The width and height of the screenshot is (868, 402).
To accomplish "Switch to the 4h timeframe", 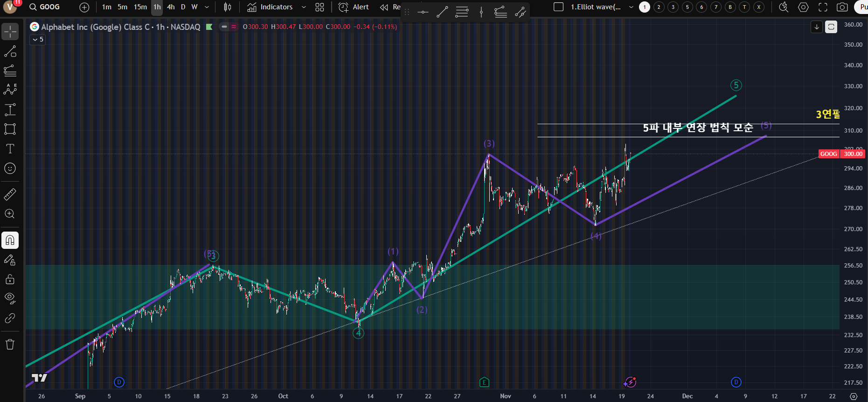I will click(x=171, y=7).
